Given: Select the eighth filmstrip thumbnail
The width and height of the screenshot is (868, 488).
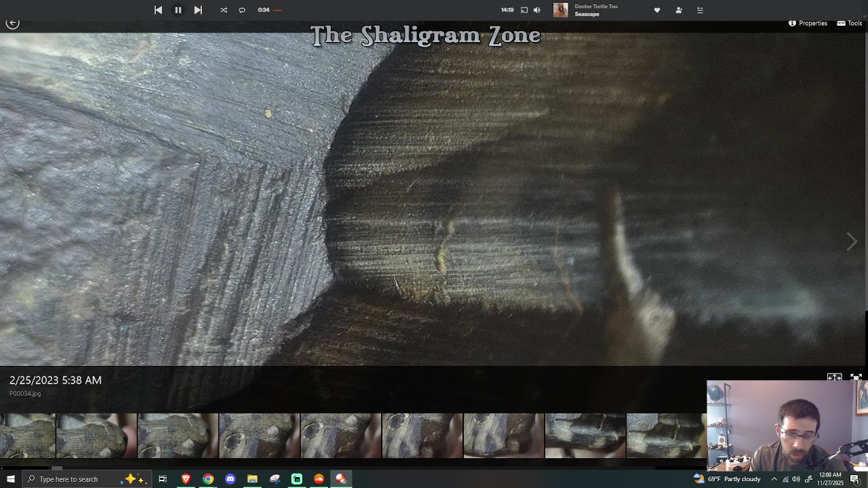Looking at the screenshot, I should [585, 436].
